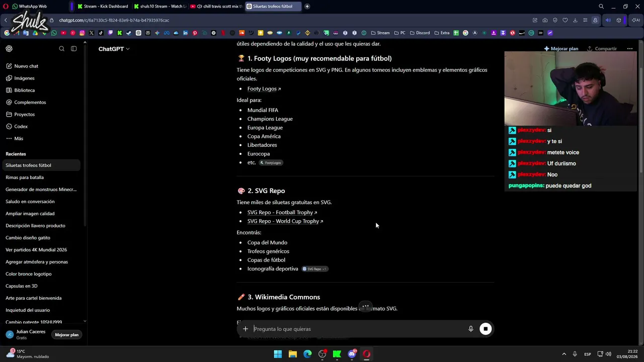This screenshot has width=644, height=362.
Task: Open the SVG Repo - Football Trophy link
Action: pyautogui.click(x=282, y=213)
